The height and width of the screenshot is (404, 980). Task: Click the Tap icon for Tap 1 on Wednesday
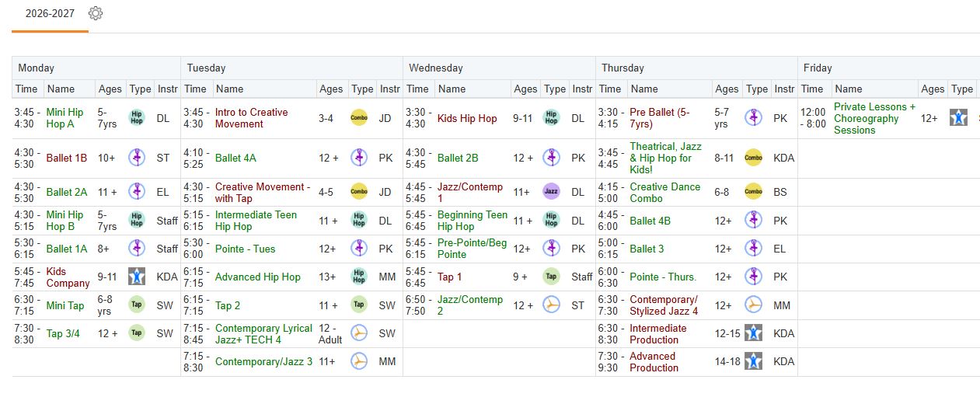coord(551,277)
